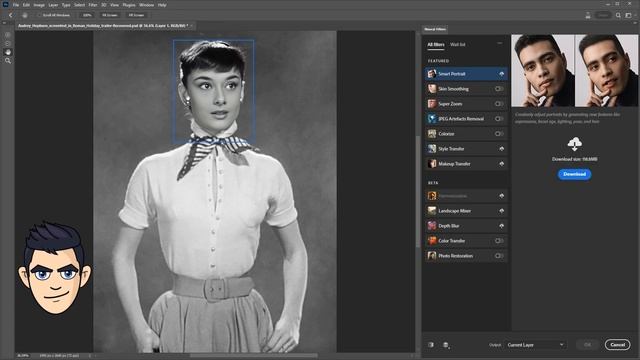Click the Landscape Mixer filter label

coord(454,211)
